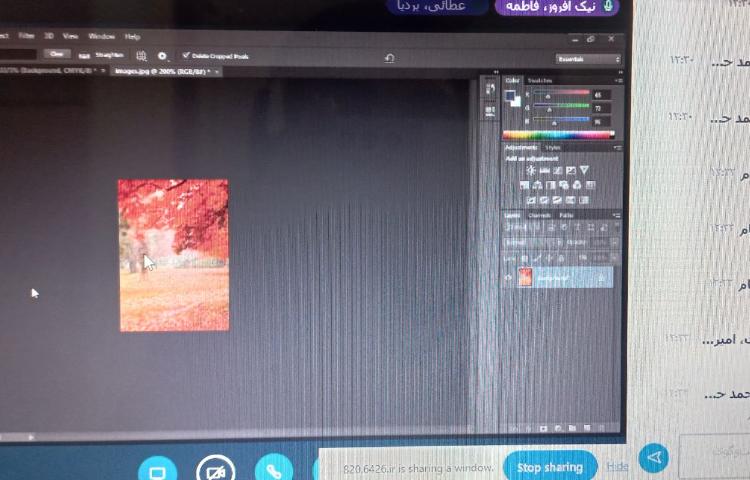
Task: Open the Help menu
Action: point(132,37)
